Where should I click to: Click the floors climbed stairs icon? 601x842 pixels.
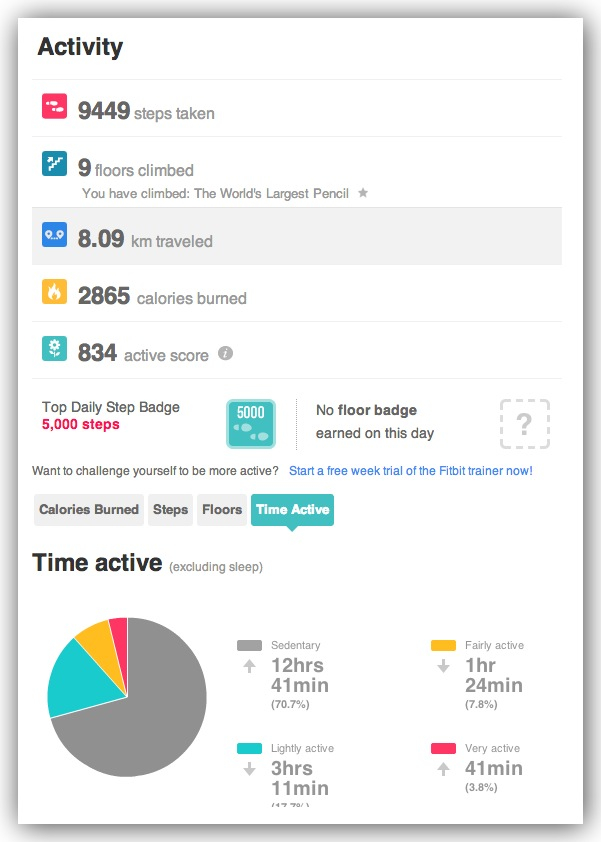click(x=54, y=164)
